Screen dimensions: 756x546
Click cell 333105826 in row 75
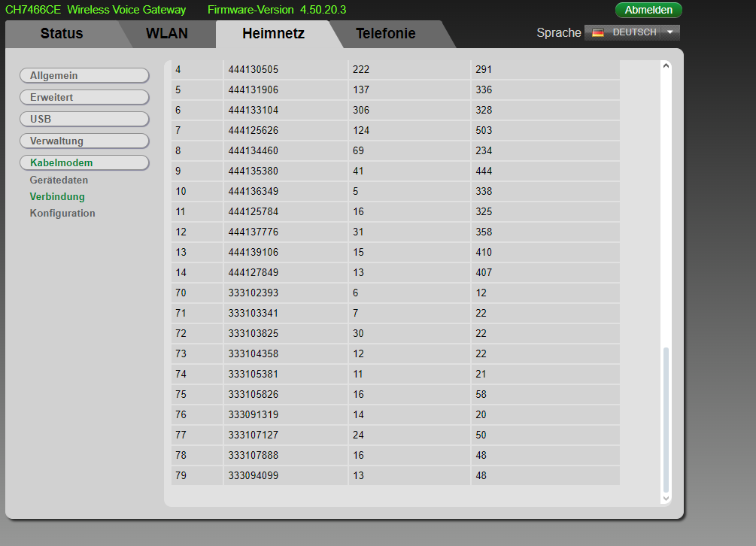[x=285, y=394]
